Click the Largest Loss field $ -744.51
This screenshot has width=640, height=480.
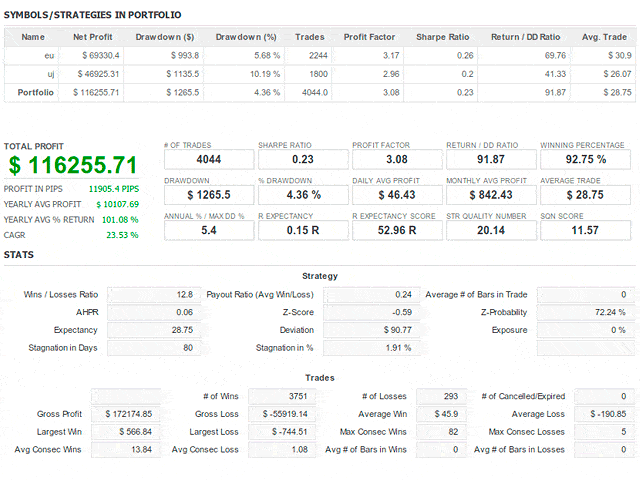coord(282,432)
